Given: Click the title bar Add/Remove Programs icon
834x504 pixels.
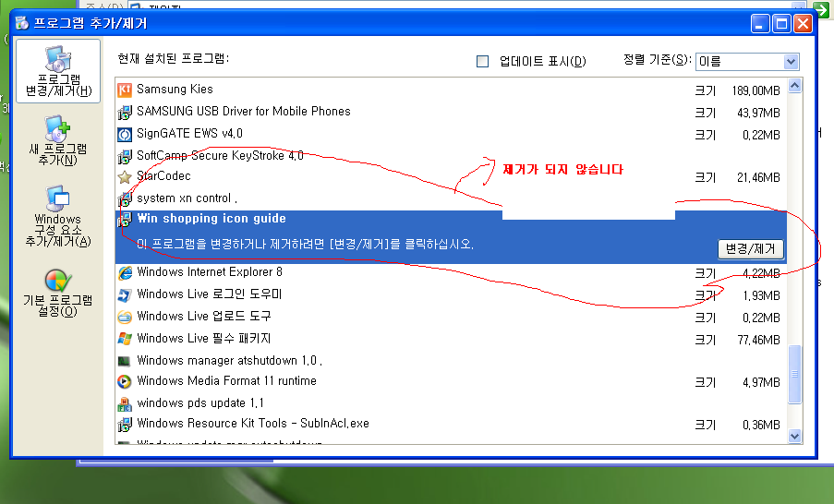Looking at the screenshot, I should (22, 23).
